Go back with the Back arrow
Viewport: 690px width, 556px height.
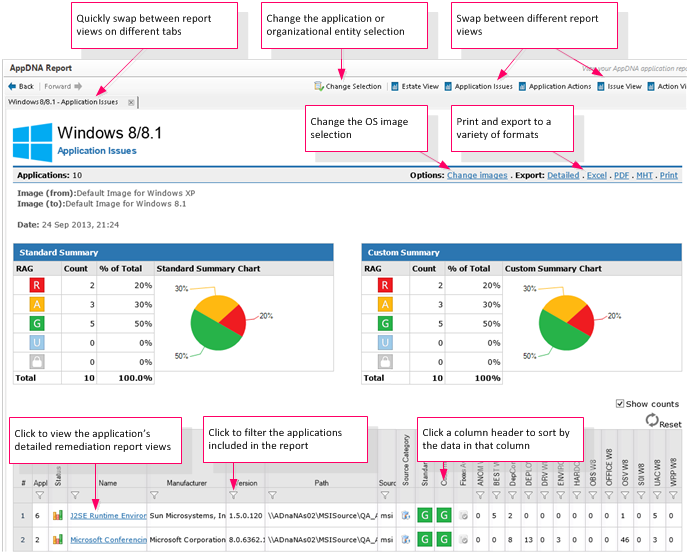21,86
